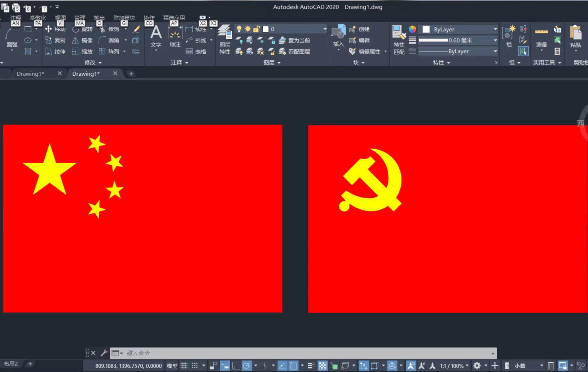
Task: Toggle polar tracking in status bar
Action: (x=247, y=366)
